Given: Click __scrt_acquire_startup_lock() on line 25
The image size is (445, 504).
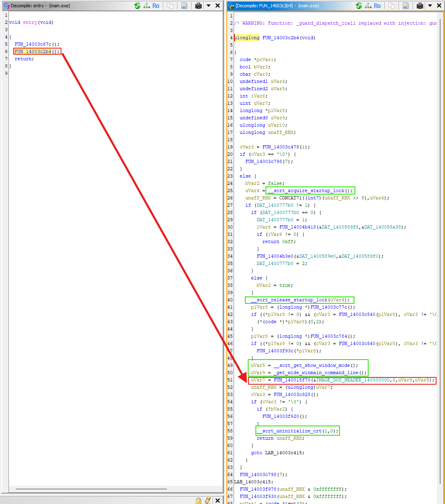Looking at the screenshot, I should (310, 191).
